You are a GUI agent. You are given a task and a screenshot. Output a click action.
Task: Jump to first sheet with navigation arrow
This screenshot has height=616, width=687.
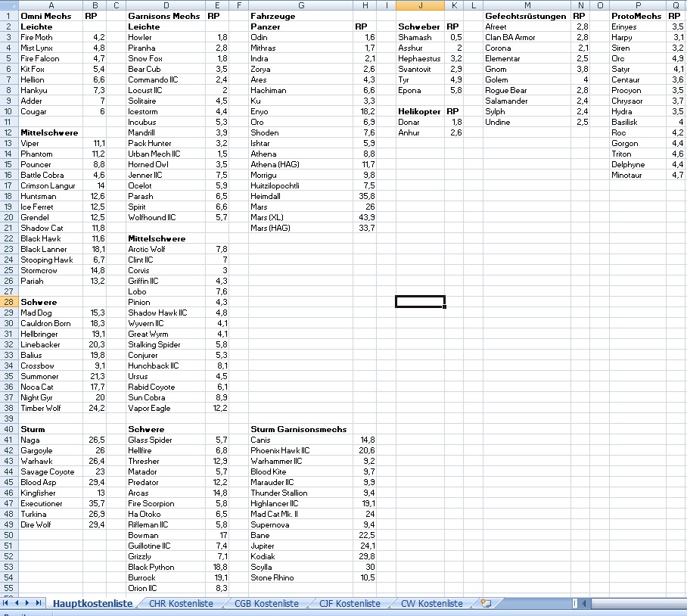[x=7, y=603]
